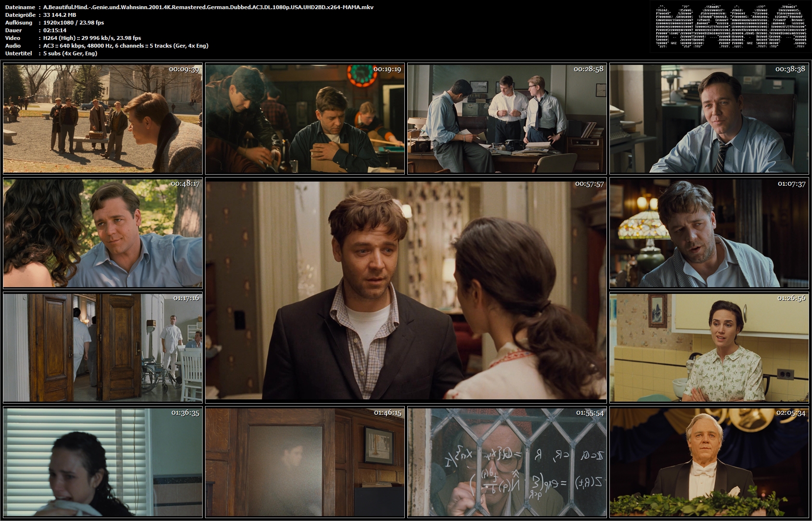Click the H264 (High) video codec line
This screenshot has width=812, height=521.
92,38
